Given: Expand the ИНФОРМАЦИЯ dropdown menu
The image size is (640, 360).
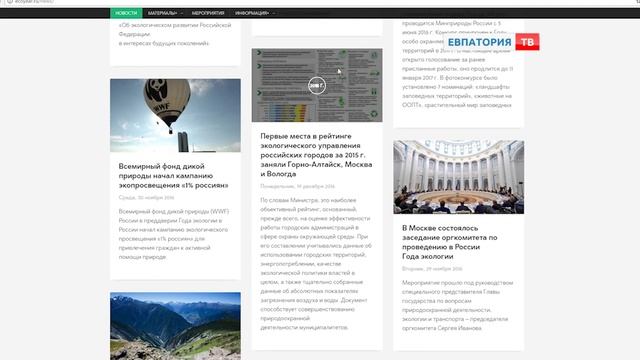Looking at the screenshot, I should click(254, 13).
